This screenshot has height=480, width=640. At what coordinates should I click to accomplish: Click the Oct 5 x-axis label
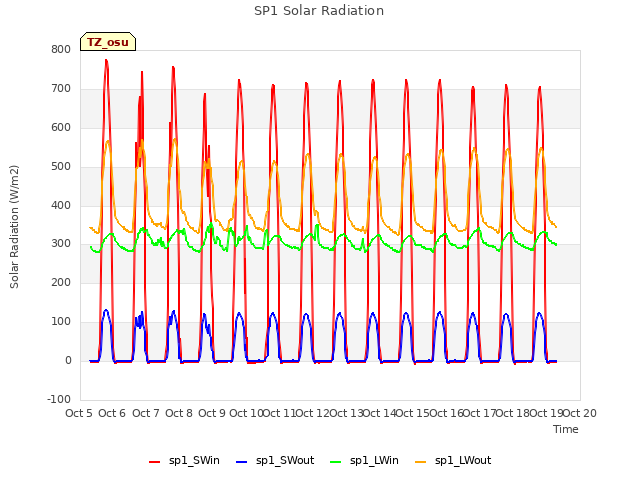click(x=79, y=413)
